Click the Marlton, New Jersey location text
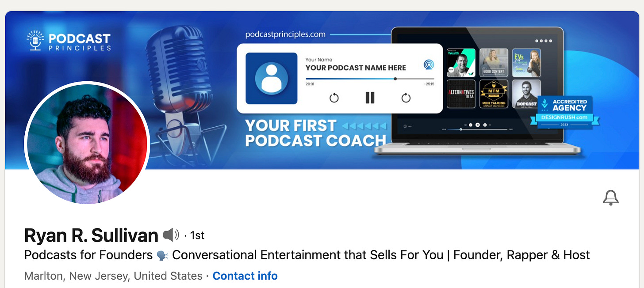The image size is (644, 288). point(113,276)
